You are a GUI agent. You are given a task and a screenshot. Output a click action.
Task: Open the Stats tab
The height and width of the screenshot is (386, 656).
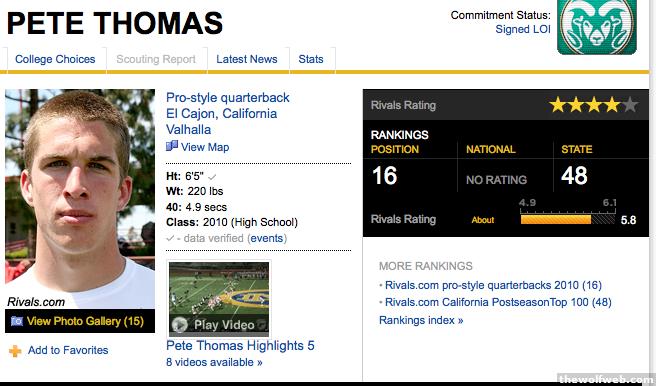311,59
